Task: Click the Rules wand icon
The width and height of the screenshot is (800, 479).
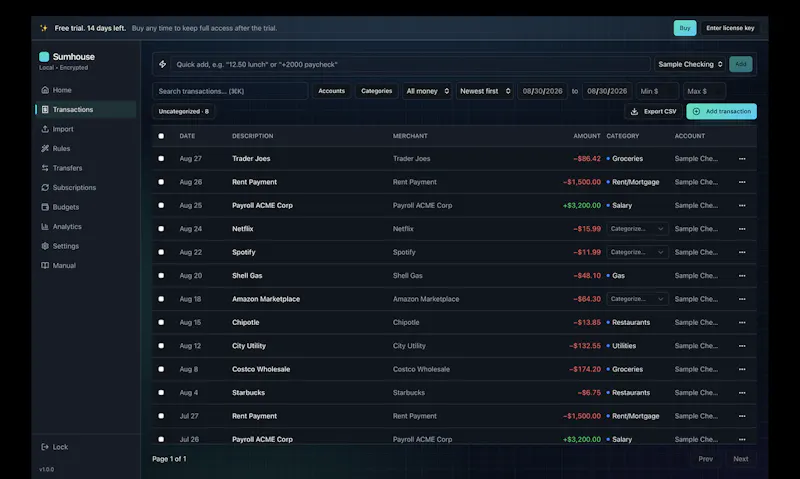Action: [x=45, y=148]
